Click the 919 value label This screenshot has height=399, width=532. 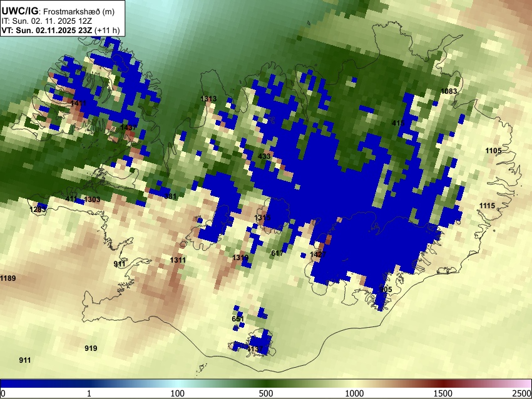[x=91, y=348]
